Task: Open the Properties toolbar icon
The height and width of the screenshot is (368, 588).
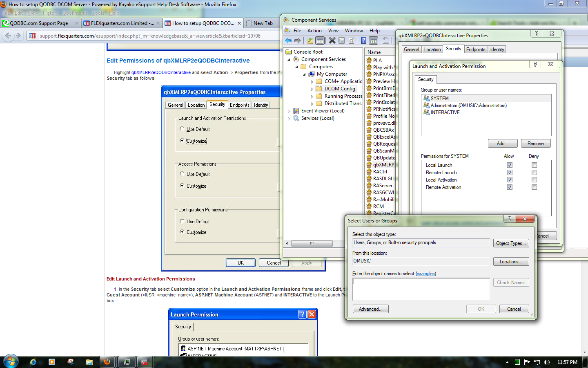Action: coord(341,40)
